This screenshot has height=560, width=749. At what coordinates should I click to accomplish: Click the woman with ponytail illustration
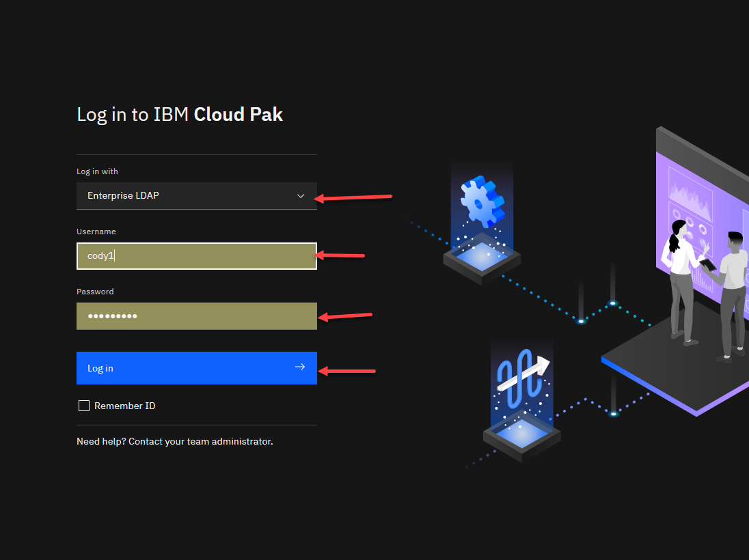pyautogui.click(x=681, y=277)
